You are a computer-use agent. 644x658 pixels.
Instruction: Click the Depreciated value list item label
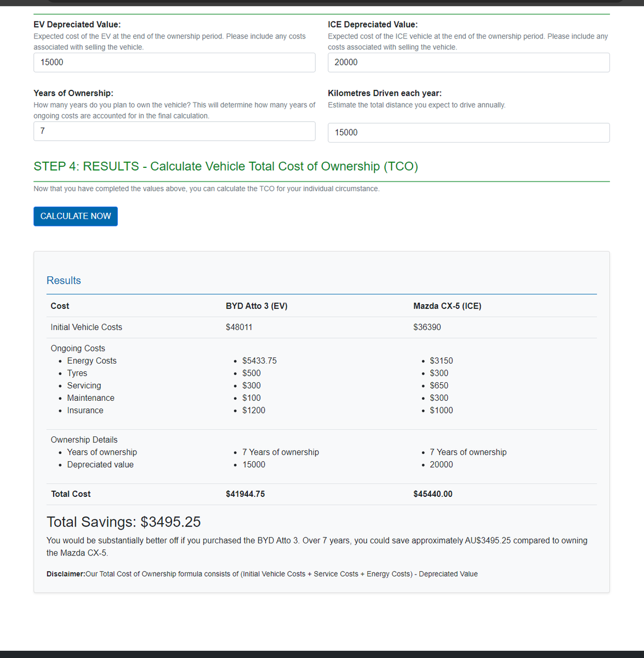[100, 464]
